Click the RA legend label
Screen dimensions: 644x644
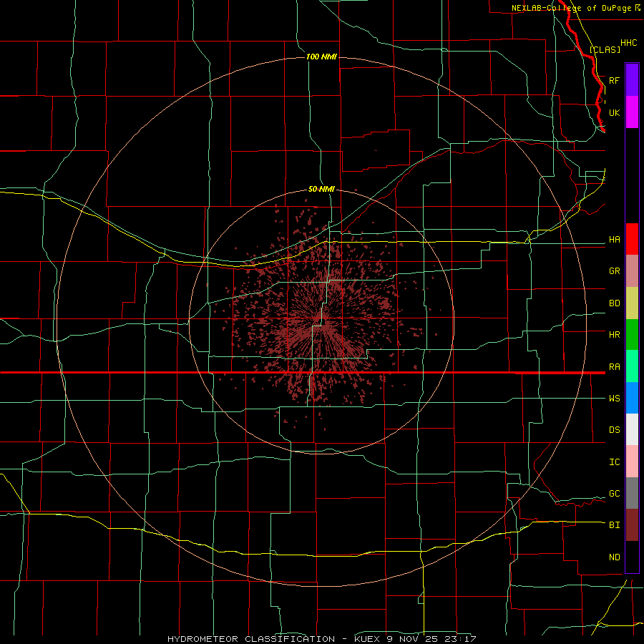point(614,367)
